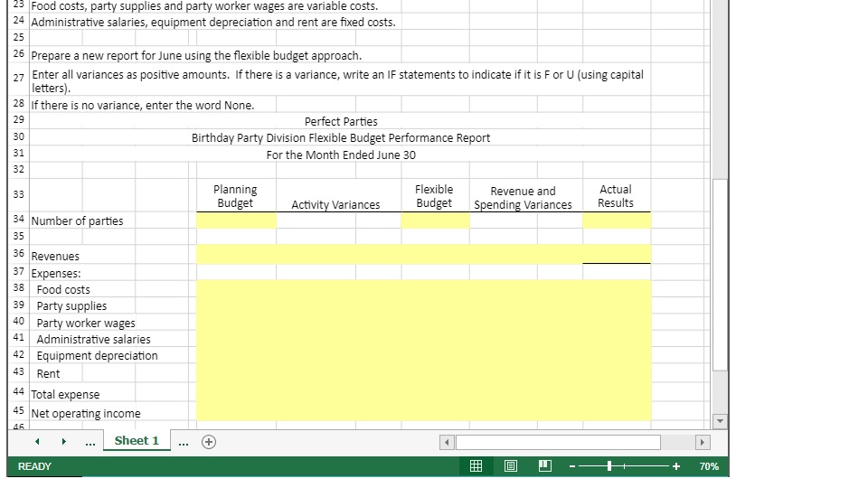The height and width of the screenshot is (488, 868).
Task: Click 'Administrative salaries, equipment depreciation' fixed costs text
Action: [x=213, y=22]
